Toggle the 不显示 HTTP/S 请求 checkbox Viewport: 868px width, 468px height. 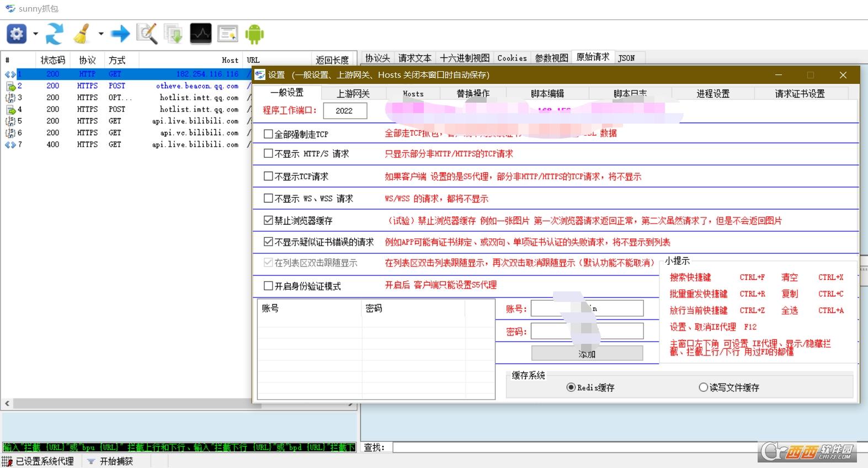268,153
